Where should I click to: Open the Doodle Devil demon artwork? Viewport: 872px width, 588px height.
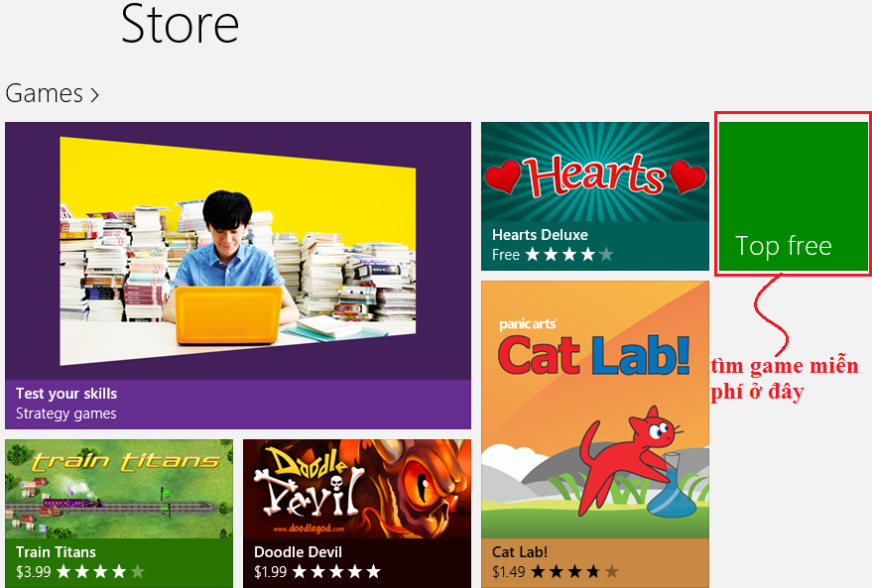(357, 489)
